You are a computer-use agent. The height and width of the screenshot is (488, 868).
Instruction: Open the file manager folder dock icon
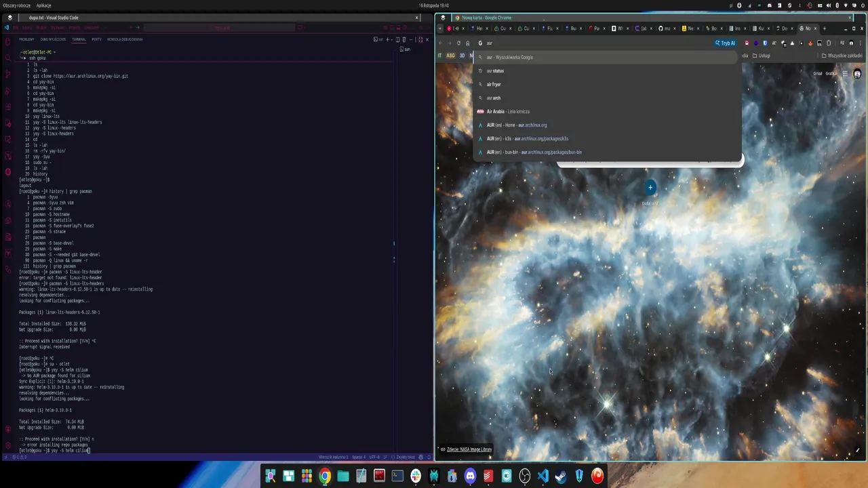point(343,476)
